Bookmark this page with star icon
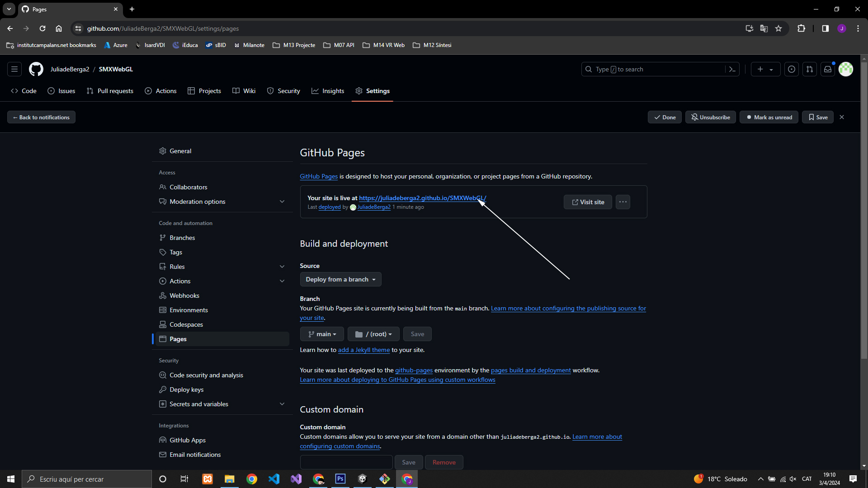Screen dimensions: 868x488 [x=778, y=28]
